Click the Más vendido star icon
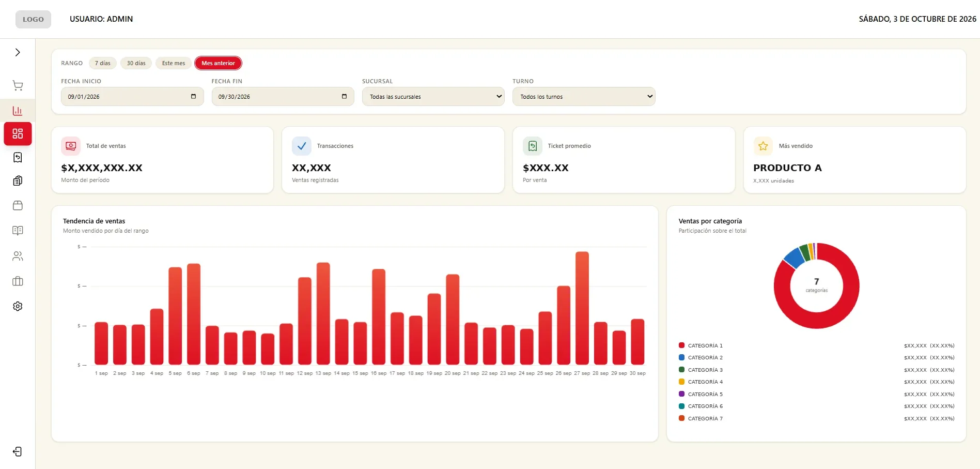Screen dimensions: 980x469 coord(763,146)
